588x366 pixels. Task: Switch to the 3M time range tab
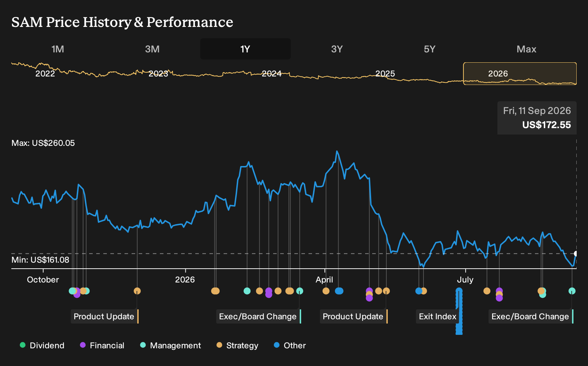pos(152,49)
